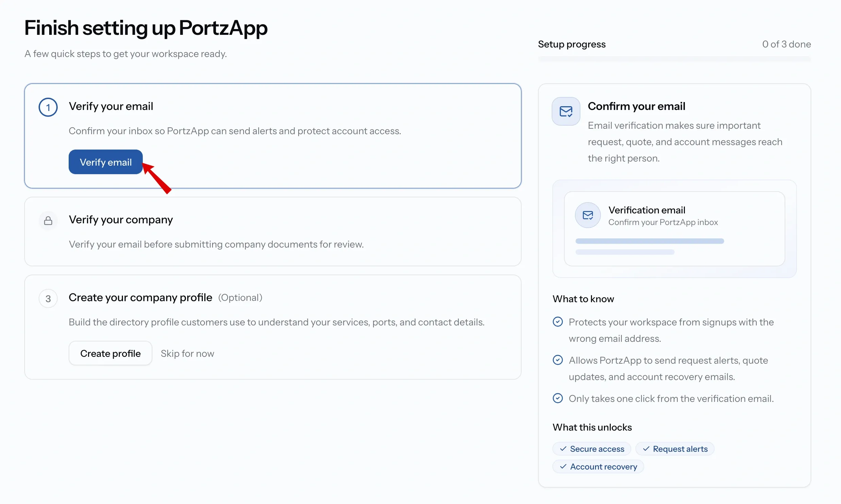Click the Verify your email heading
Viewport: 841px width, 504px height.
pos(111,106)
